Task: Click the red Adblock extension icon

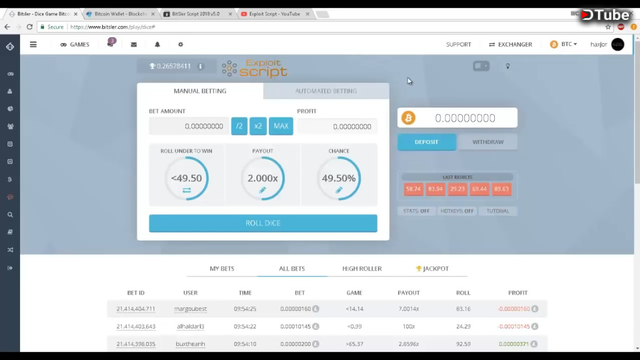Action: coord(621,27)
